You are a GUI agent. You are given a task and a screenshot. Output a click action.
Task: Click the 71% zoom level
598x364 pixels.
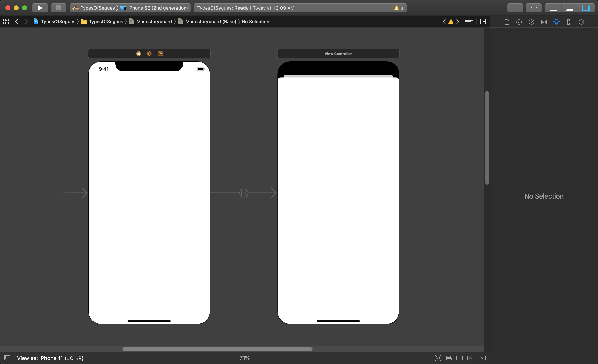pos(244,358)
